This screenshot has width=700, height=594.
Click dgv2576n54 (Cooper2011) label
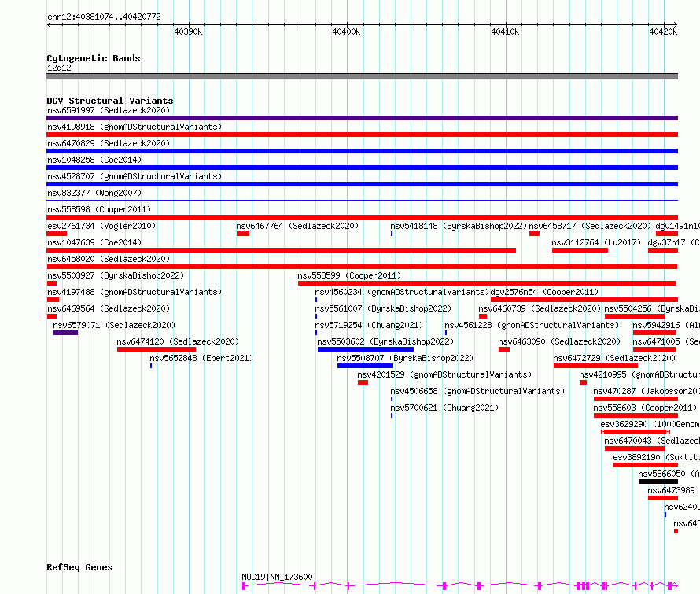[x=544, y=292]
